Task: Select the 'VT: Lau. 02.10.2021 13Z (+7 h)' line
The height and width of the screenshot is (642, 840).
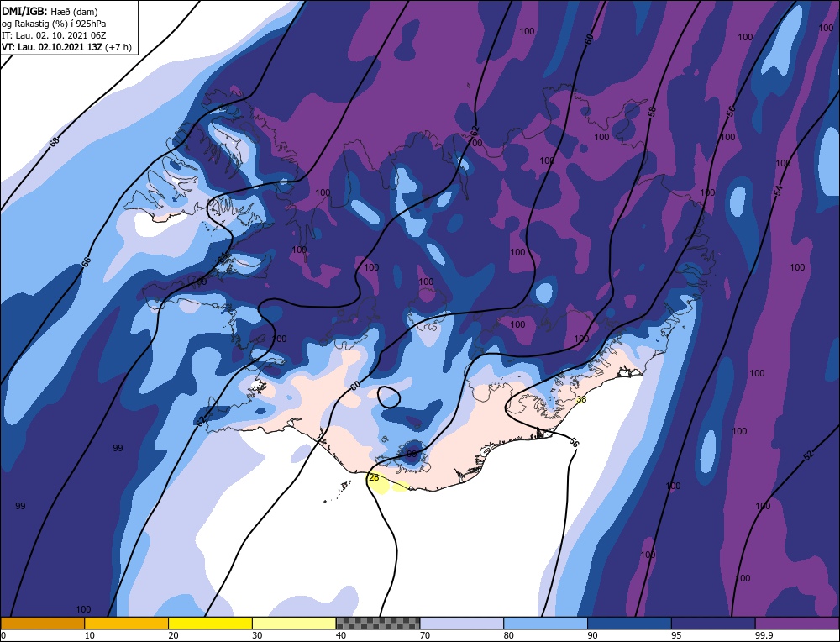Action: tap(66, 47)
